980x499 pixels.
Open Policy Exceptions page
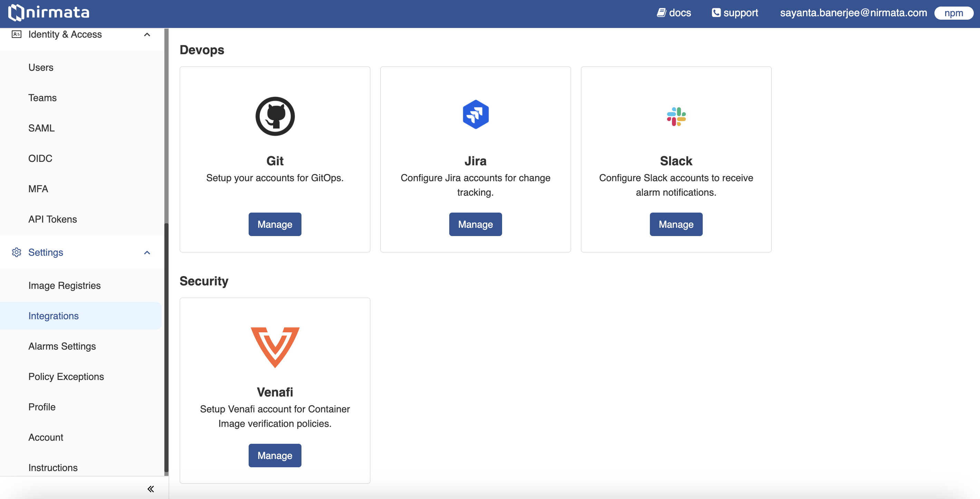tap(66, 376)
